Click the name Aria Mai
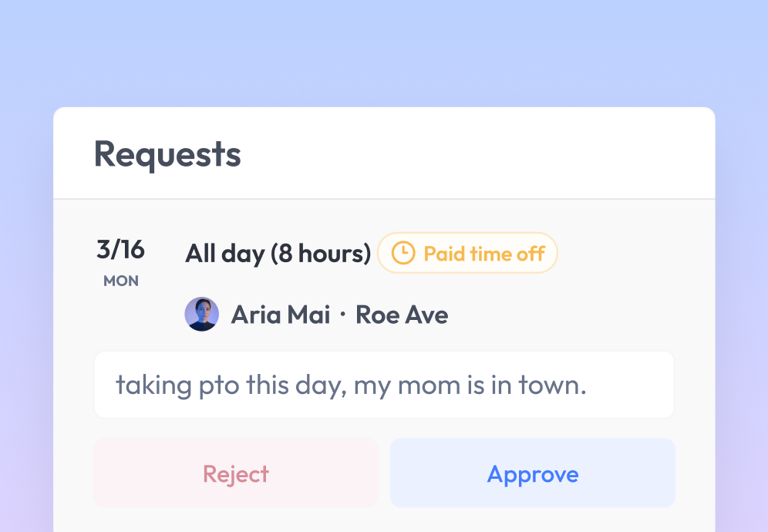The width and height of the screenshot is (768, 532). tap(281, 314)
